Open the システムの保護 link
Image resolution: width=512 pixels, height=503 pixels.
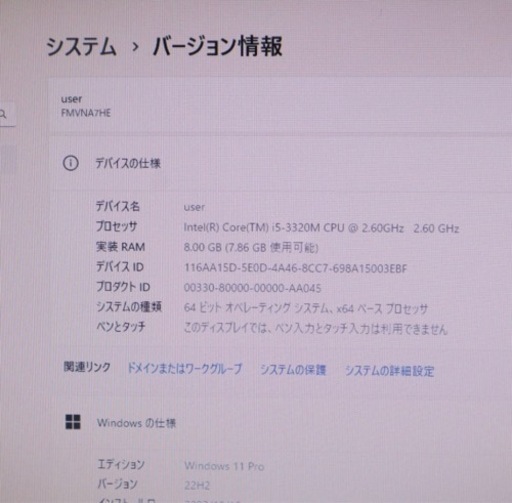click(x=293, y=370)
